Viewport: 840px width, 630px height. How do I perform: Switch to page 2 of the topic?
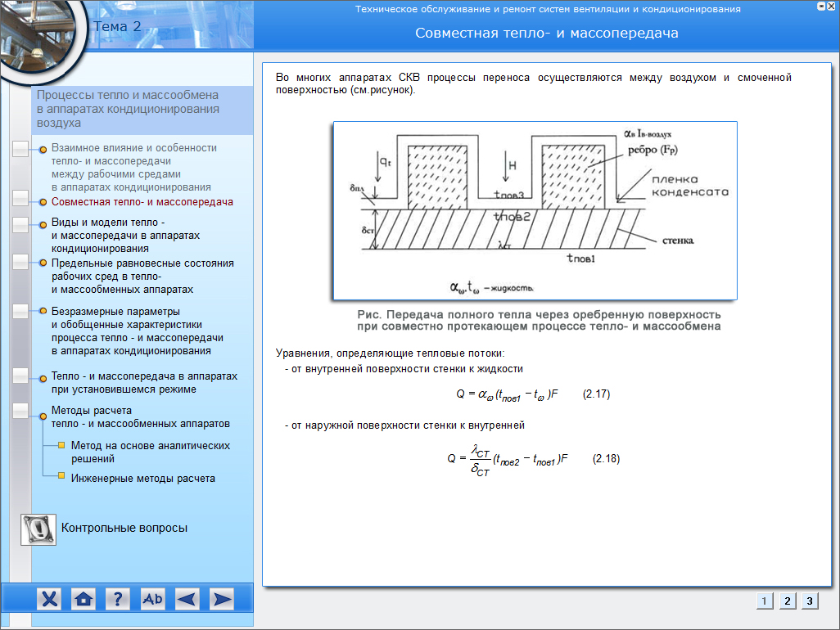click(x=787, y=601)
